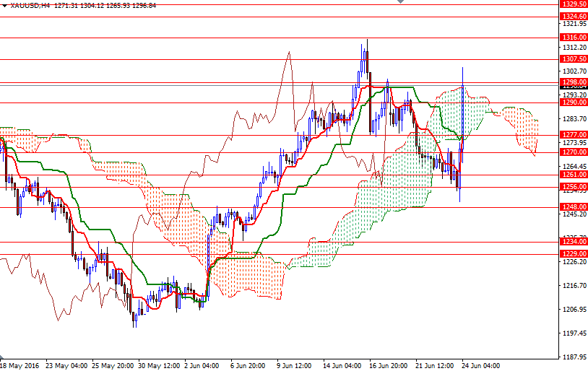Select the 1298.00 horizontal line label
The image size is (588, 371).
tap(573, 82)
